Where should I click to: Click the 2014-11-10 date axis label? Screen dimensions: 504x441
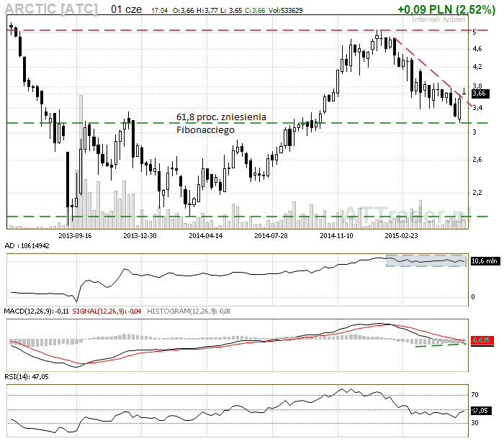click(x=336, y=236)
